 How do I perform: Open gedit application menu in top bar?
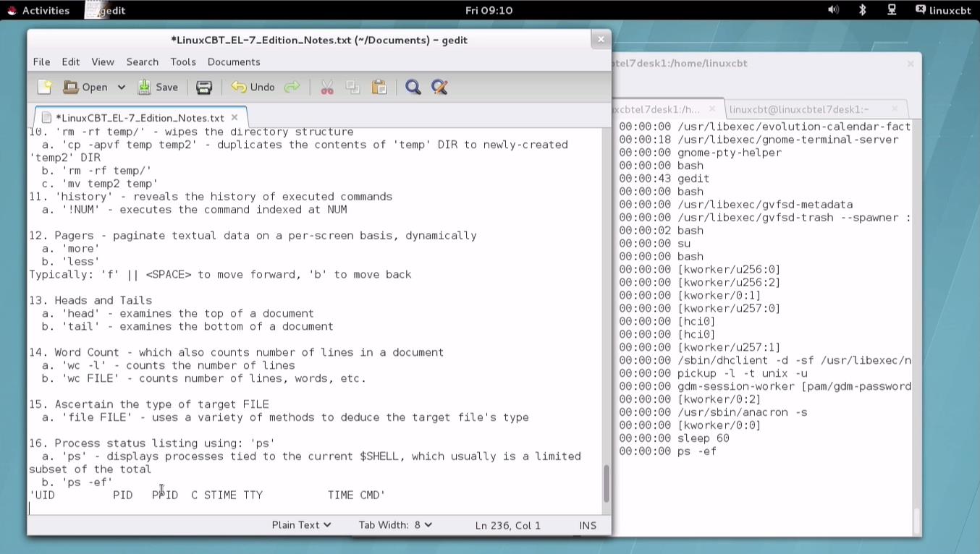(106, 10)
